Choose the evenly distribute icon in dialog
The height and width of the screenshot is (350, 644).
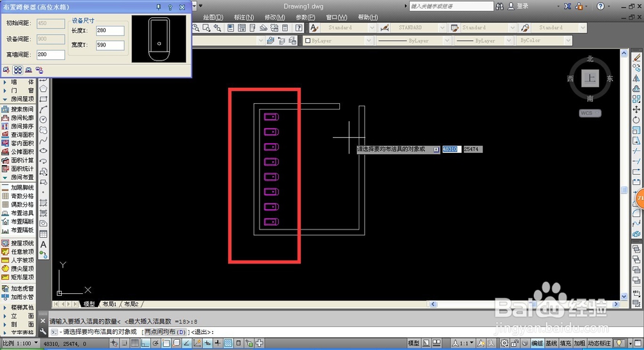coord(17,70)
